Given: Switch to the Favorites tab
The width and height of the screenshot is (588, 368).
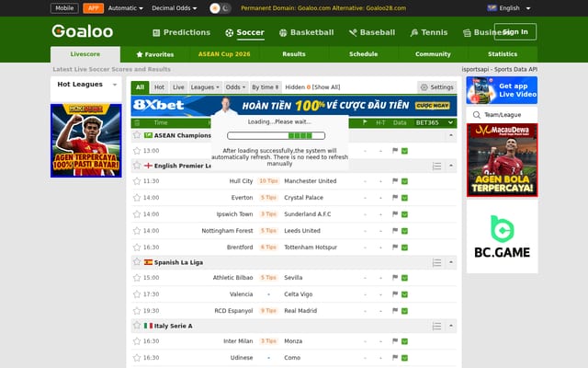Looking at the screenshot, I should click(155, 54).
